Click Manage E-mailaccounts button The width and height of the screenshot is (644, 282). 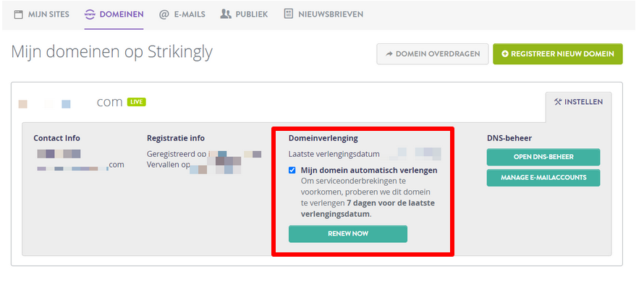coord(543,178)
